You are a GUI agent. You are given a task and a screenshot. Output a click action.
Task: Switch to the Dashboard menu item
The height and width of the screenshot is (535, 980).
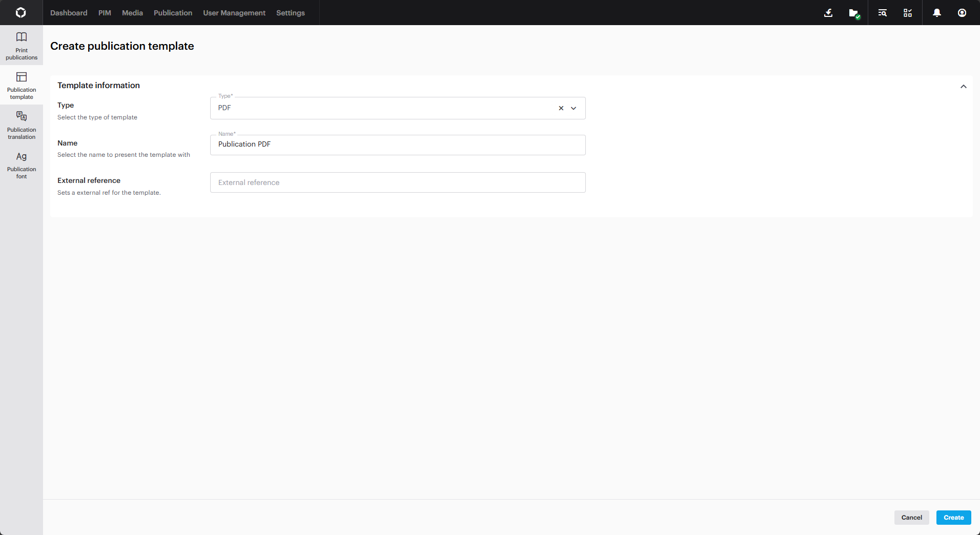69,13
